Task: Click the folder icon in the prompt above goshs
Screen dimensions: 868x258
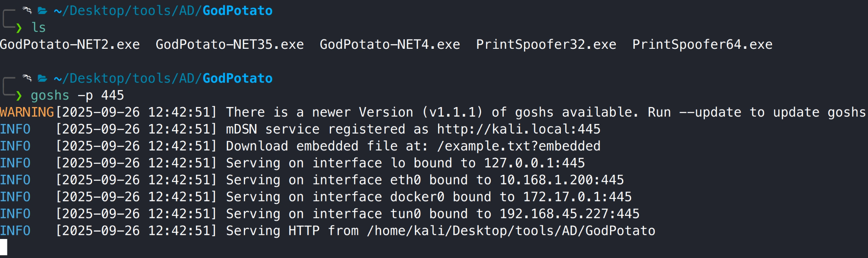Action: 42,78
